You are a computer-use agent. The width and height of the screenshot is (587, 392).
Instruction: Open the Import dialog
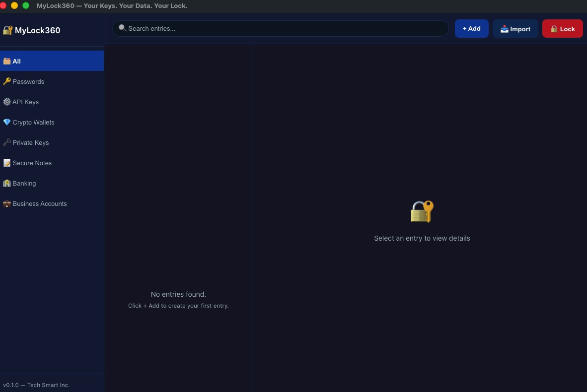click(x=515, y=28)
